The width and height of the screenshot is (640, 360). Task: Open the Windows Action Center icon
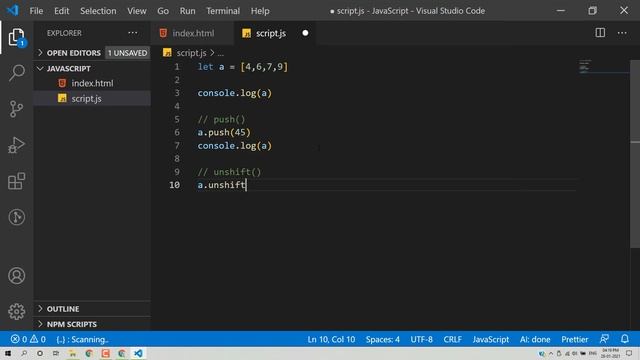(x=629, y=353)
